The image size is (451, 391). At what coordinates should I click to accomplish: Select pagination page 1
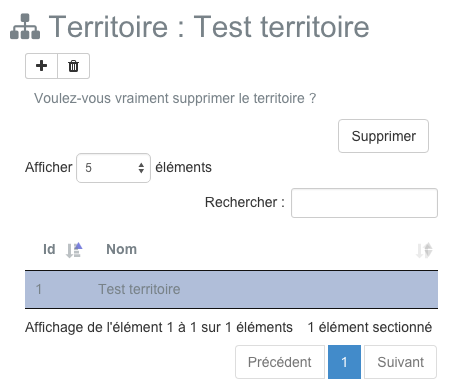tap(344, 362)
